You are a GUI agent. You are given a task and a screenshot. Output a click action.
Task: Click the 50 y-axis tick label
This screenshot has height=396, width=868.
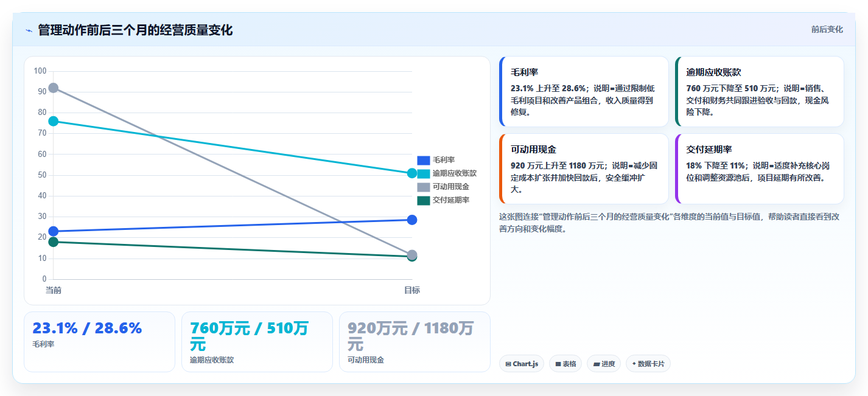pyautogui.click(x=42, y=175)
